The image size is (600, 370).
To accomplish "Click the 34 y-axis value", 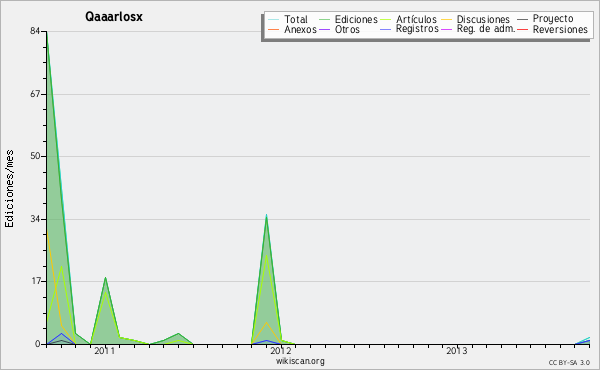I will coord(35,219).
